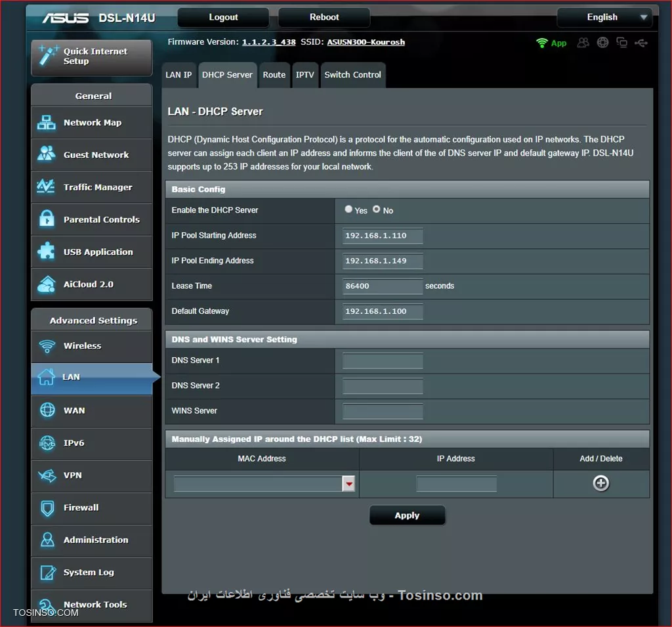Switch to the Switch Control tab
Viewport: 672px width, 627px height.
[352, 75]
